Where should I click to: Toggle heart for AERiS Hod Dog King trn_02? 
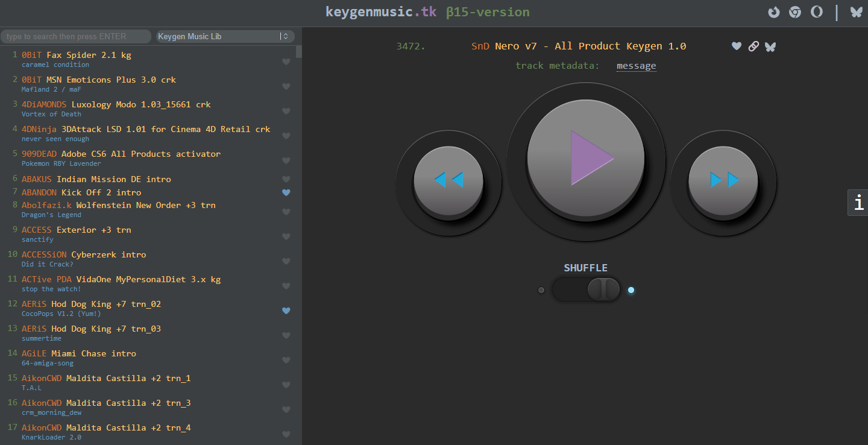pyautogui.click(x=286, y=311)
